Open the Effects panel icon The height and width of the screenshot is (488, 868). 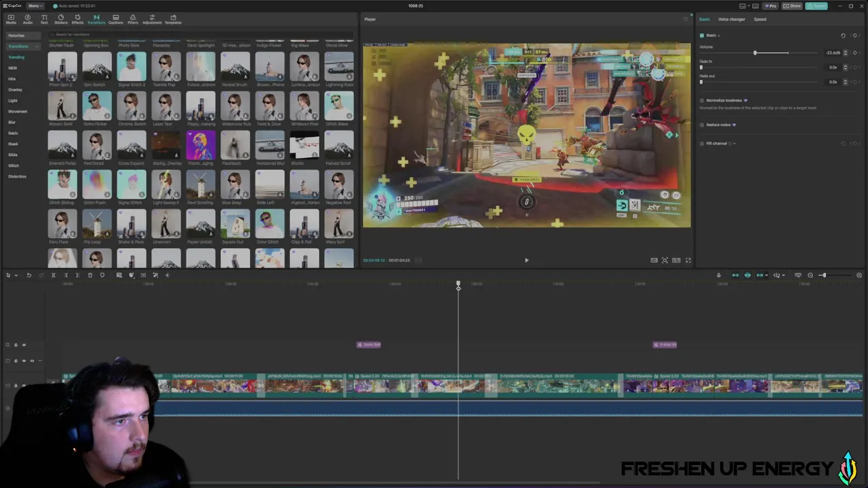click(x=77, y=19)
